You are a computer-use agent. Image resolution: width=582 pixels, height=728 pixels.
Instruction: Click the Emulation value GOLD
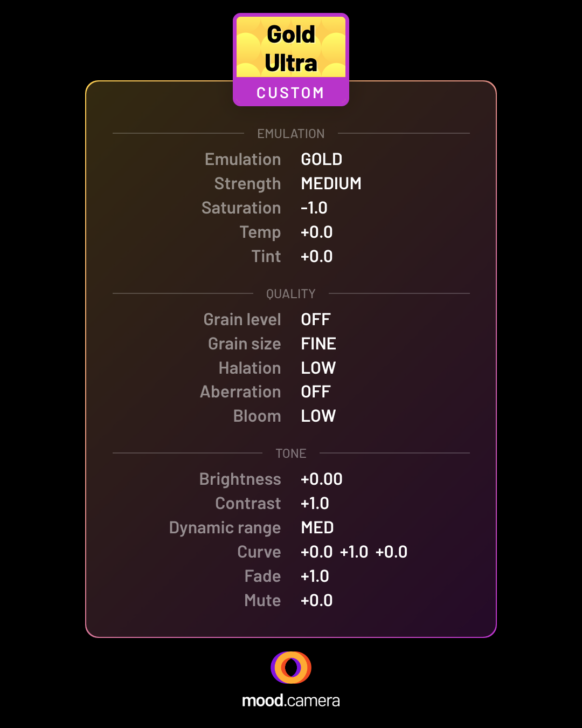click(322, 160)
